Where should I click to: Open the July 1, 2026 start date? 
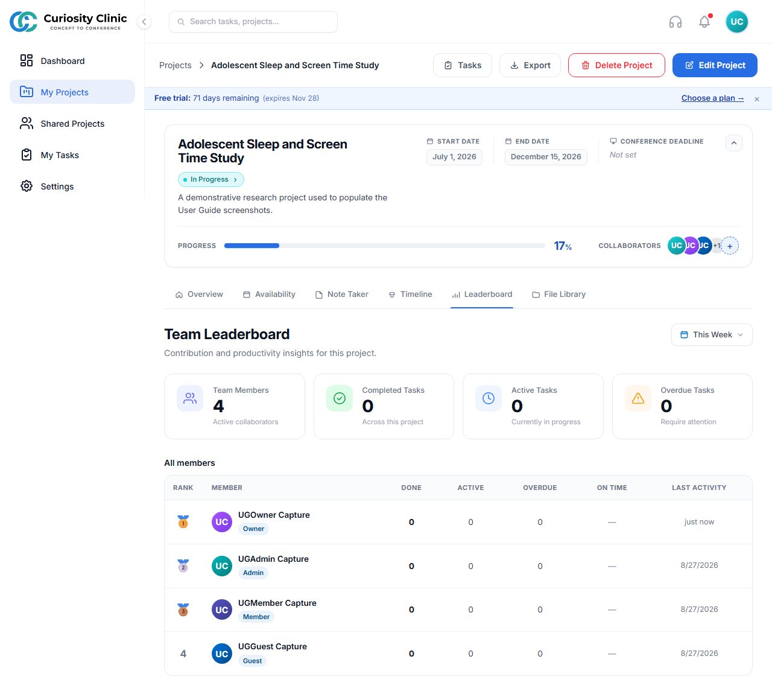click(x=454, y=157)
